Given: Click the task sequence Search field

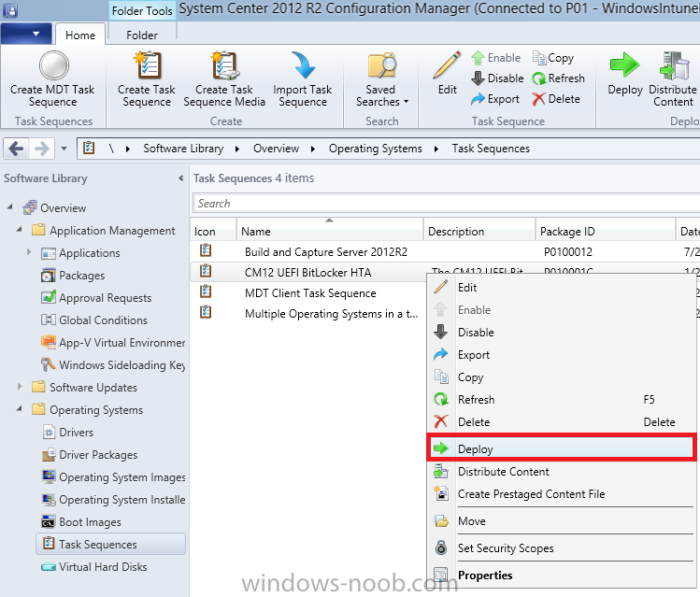Looking at the screenshot, I should click(446, 204).
